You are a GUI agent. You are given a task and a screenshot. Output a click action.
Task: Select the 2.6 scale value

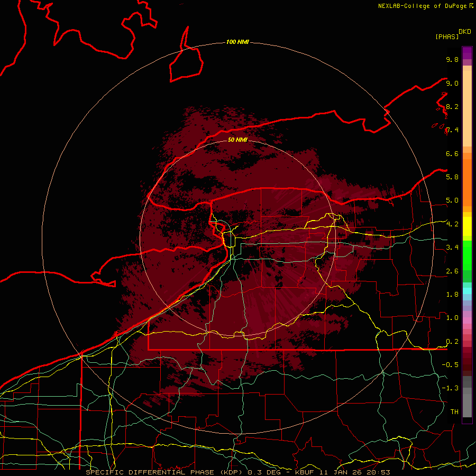click(x=452, y=271)
